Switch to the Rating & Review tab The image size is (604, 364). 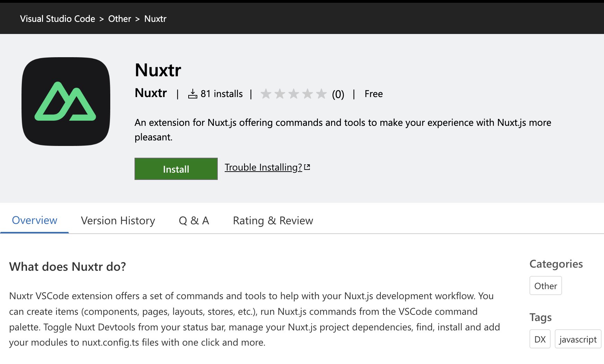(x=273, y=220)
